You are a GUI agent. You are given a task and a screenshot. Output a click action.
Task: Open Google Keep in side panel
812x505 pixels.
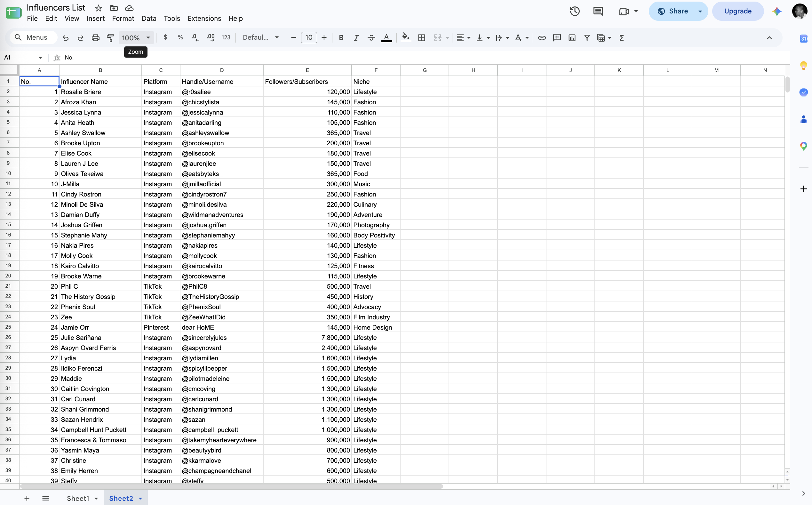click(803, 66)
